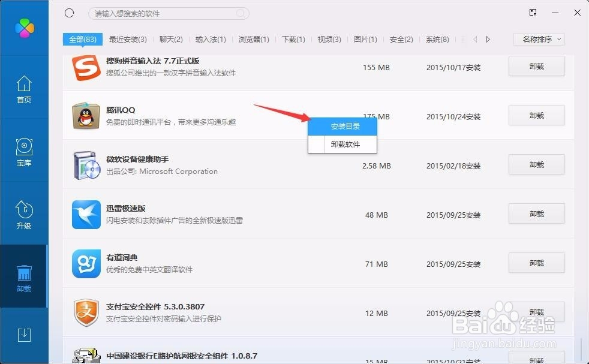
Task: Switch to 下载(1) tab
Action: click(x=293, y=39)
